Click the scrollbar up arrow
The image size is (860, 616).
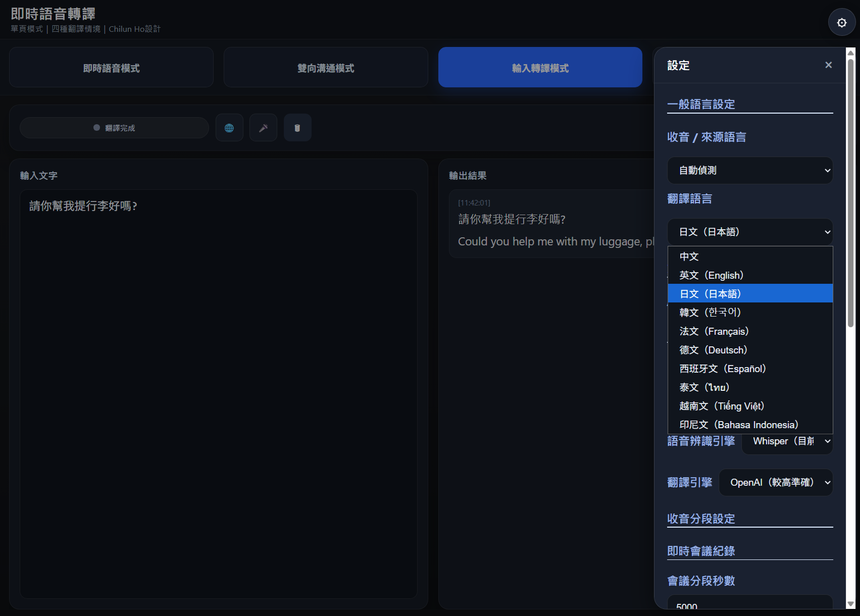tap(850, 53)
